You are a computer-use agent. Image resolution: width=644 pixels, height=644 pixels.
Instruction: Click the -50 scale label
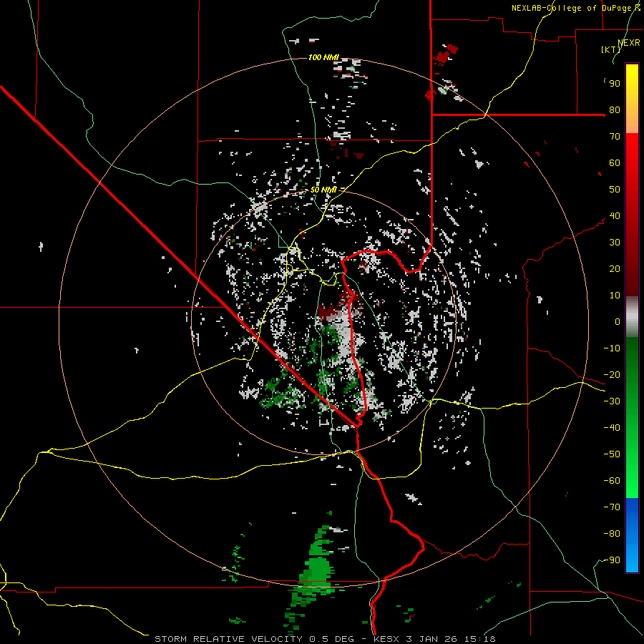click(x=612, y=454)
